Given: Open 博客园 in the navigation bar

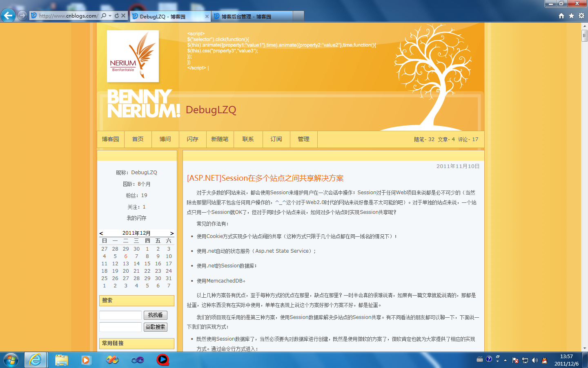Looking at the screenshot, I should pos(111,139).
